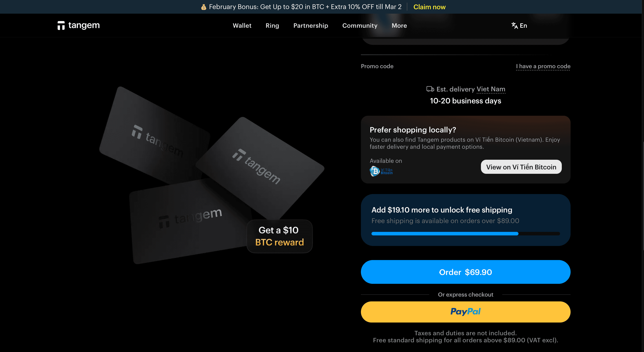Screen dimensions: 644x352
Task: Click the Ví Tiền Bitcoin logo
Action: pyautogui.click(x=381, y=171)
